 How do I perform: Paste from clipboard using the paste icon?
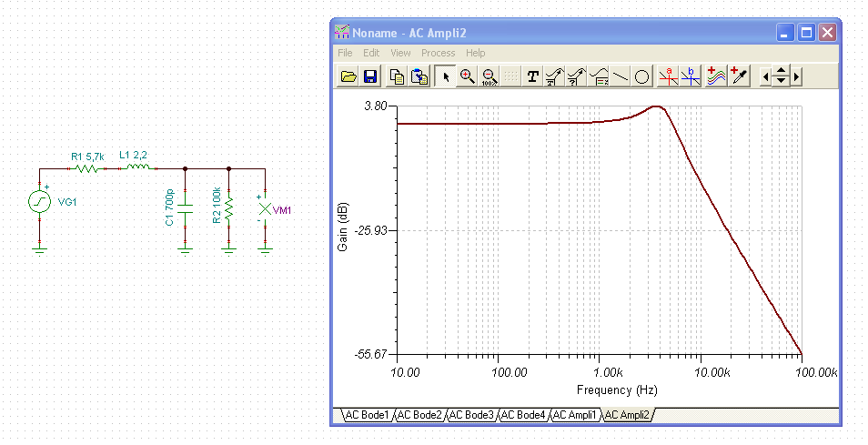(419, 76)
